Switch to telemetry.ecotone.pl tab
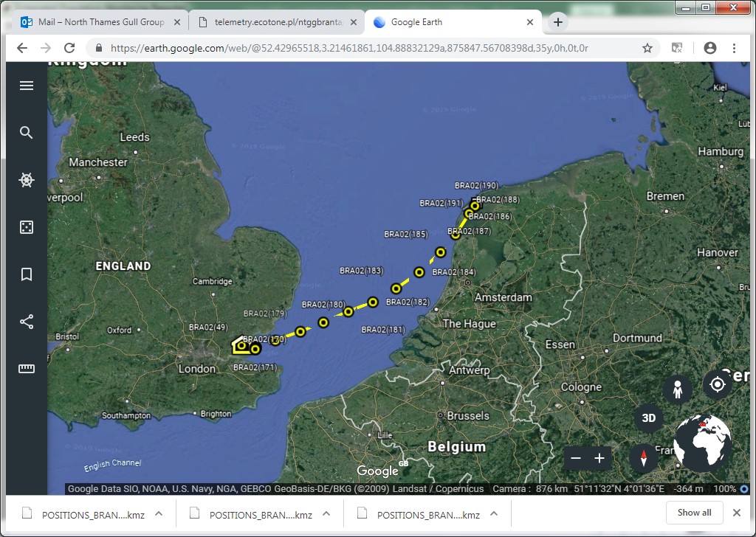Image resolution: width=756 pixels, height=537 pixels. coord(278,22)
